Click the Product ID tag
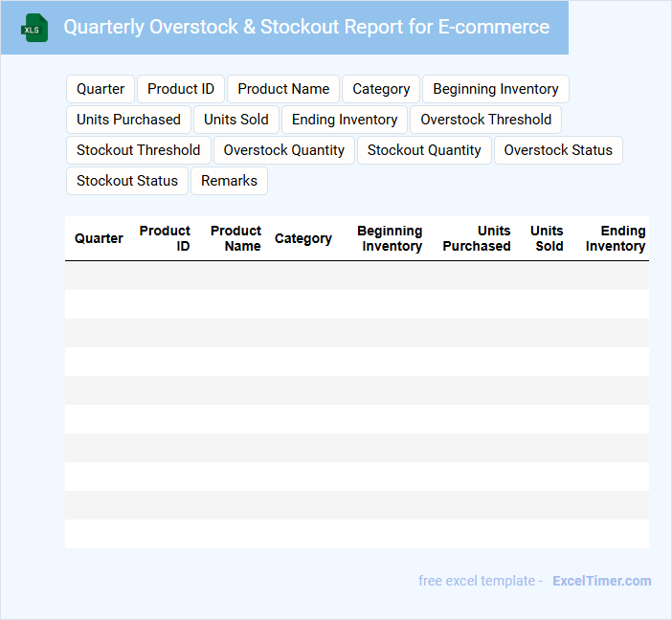Image resolution: width=672 pixels, height=620 pixels. [x=181, y=89]
